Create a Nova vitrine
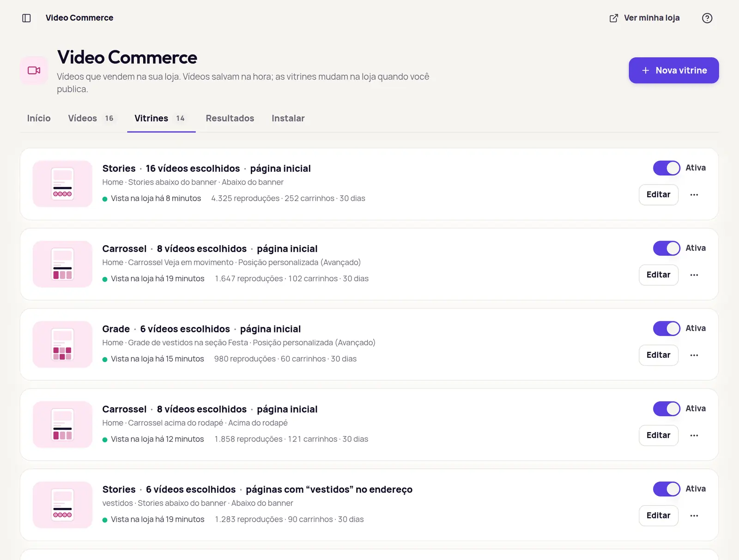 (x=673, y=71)
